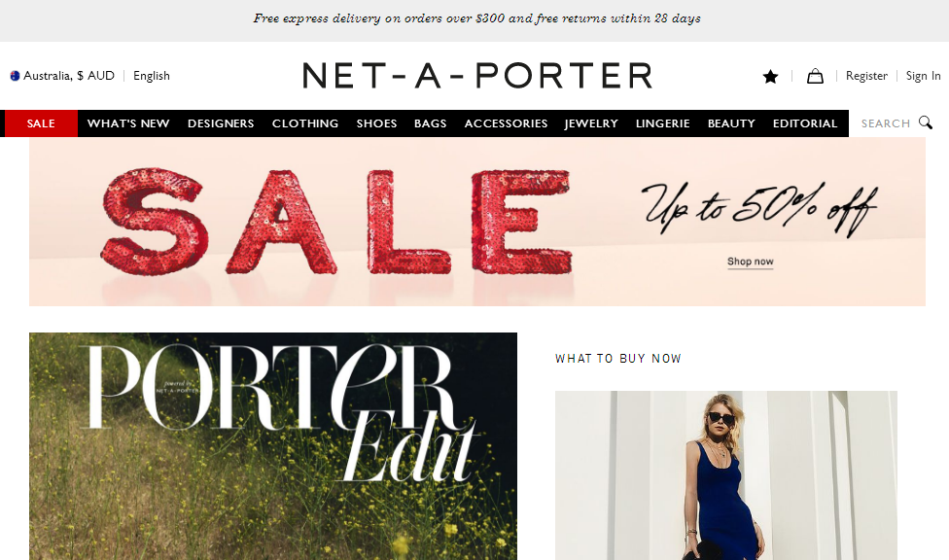Screen dimensions: 949x560
Task: Click the NET-A-PORTER logo
Action: pos(477,76)
